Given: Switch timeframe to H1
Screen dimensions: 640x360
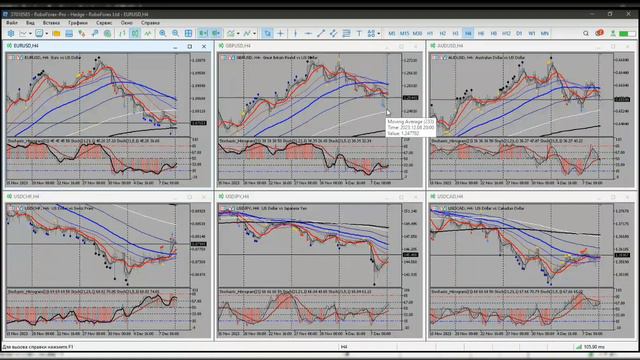Looking at the screenshot, I should pos(430,33).
